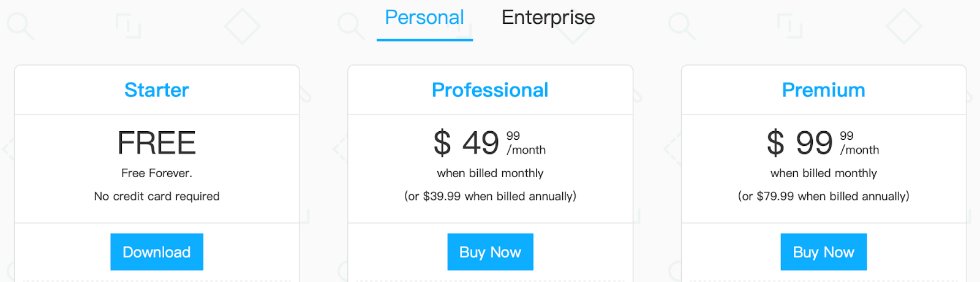Click the leftmost magnifier watermark icon
980x282 pixels.
pos(20,26)
